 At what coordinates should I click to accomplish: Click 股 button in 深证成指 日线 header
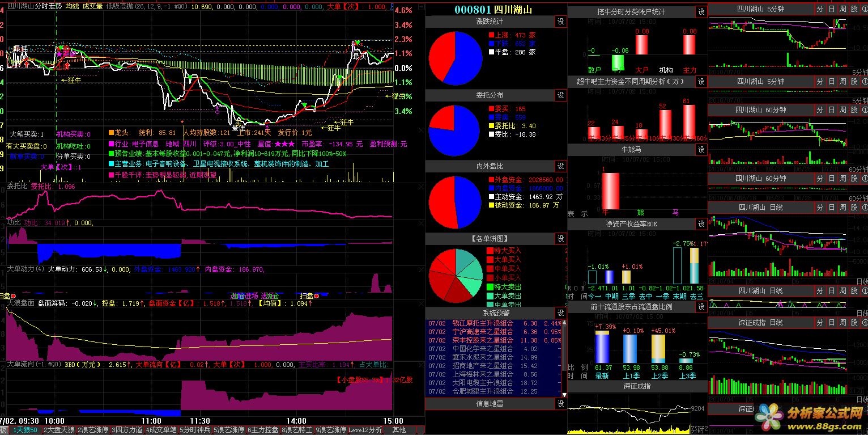(x=854, y=322)
